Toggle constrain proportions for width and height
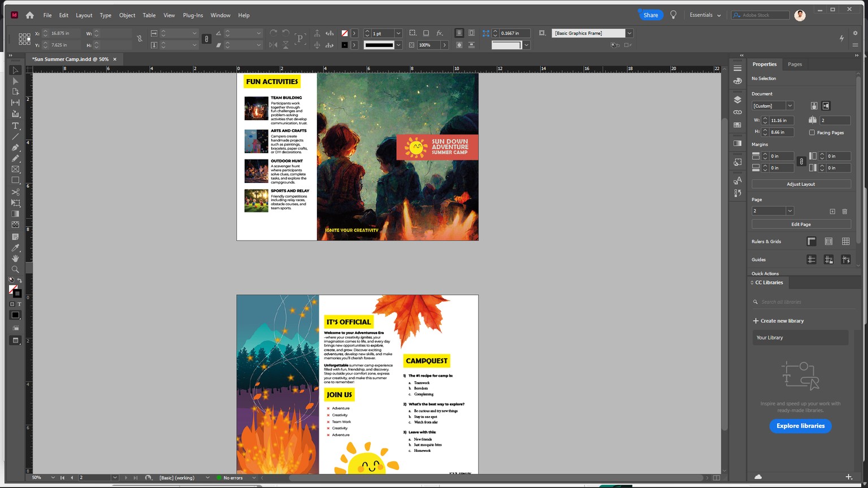The image size is (868, 488). [x=140, y=39]
